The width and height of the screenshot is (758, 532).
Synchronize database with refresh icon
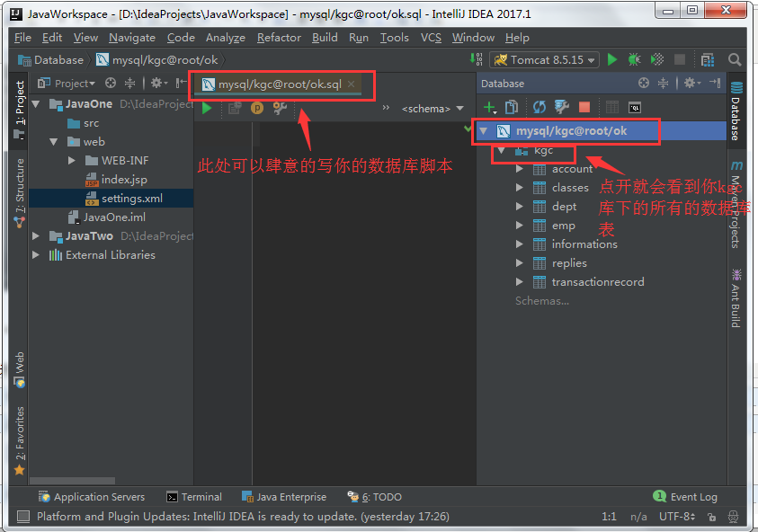(x=539, y=107)
